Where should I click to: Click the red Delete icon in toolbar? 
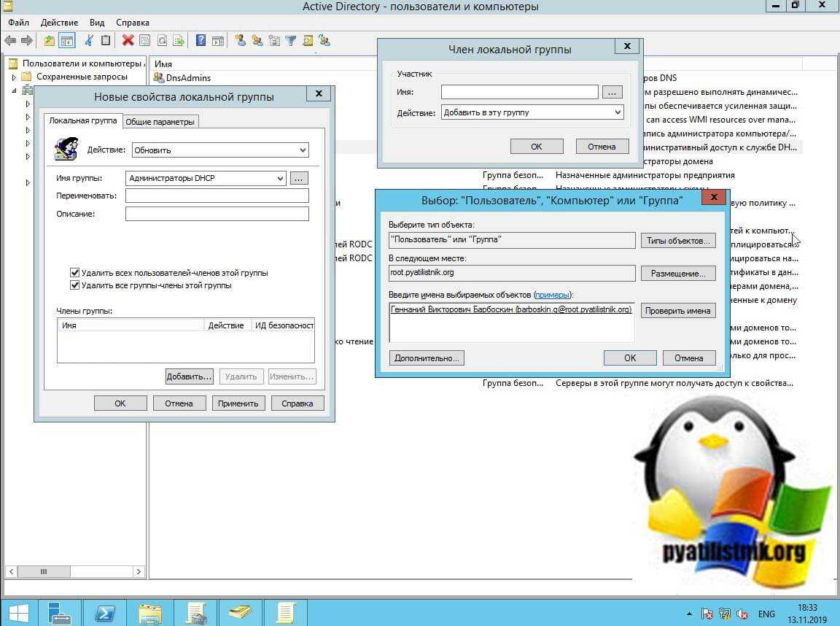(128, 41)
